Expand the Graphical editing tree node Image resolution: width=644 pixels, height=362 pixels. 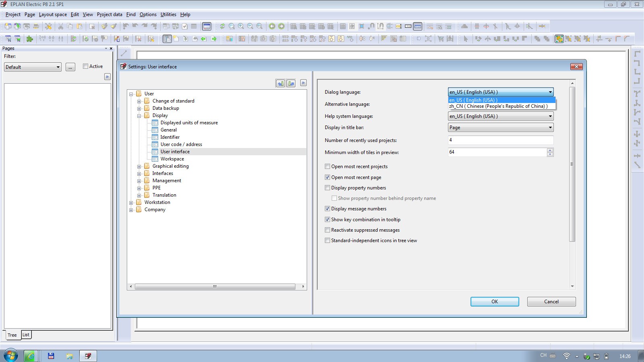click(139, 166)
